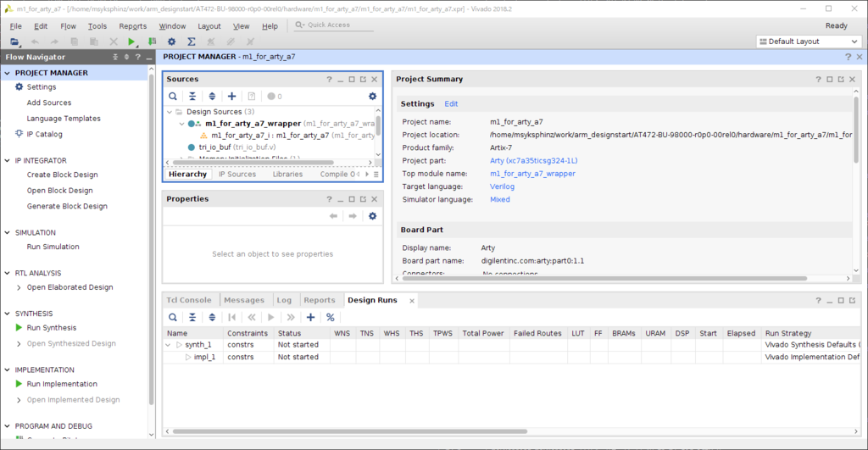
Task: Open Sources panel settings gear
Action: pyautogui.click(x=373, y=97)
